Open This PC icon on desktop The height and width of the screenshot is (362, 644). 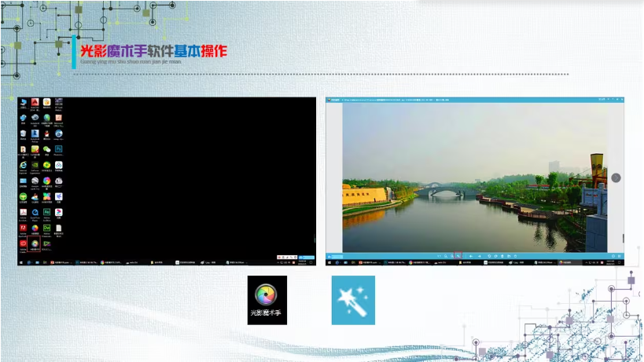[23, 104]
